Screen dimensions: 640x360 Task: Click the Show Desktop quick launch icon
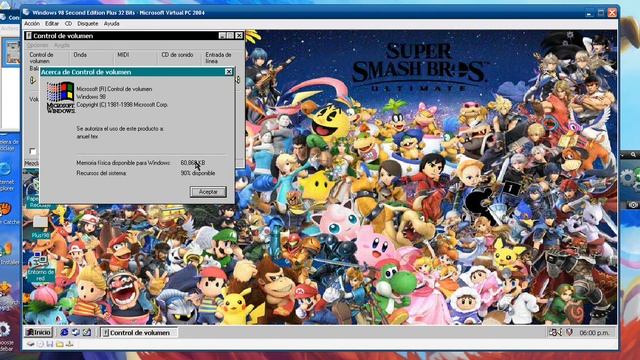(87, 332)
